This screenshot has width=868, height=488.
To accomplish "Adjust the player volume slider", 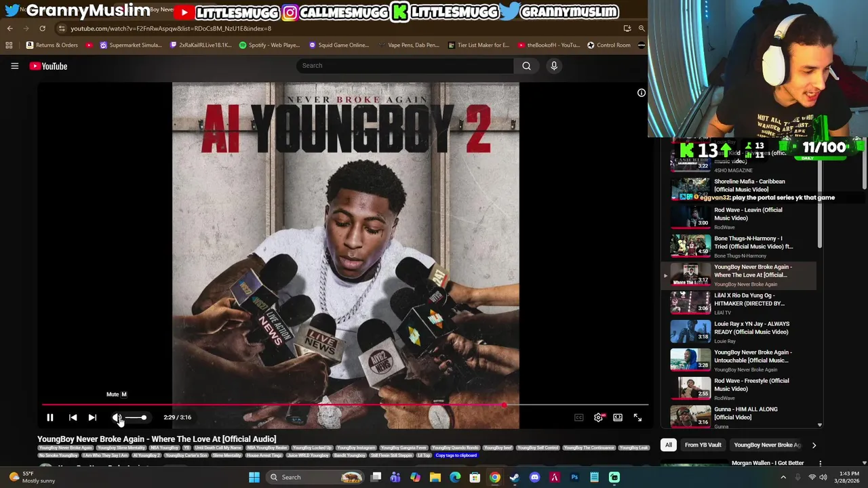I will pyautogui.click(x=136, y=418).
